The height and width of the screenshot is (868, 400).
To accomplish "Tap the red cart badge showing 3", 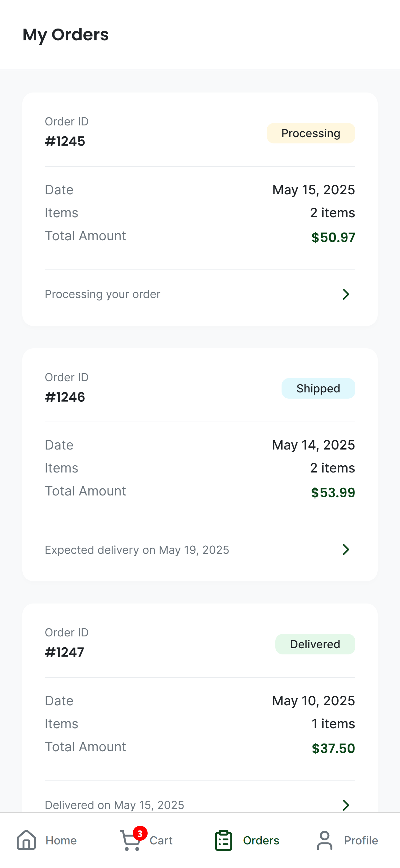I will 140,833.
